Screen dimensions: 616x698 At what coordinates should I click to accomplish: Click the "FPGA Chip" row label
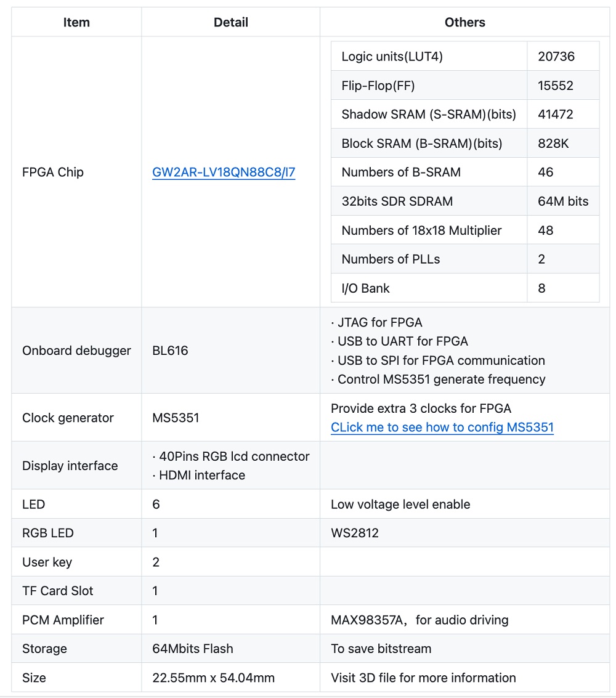(53, 172)
